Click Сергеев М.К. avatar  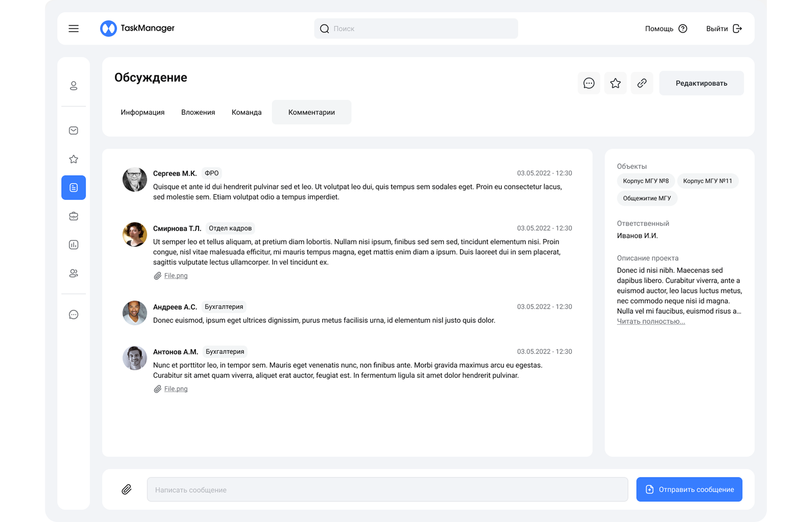[x=135, y=179]
